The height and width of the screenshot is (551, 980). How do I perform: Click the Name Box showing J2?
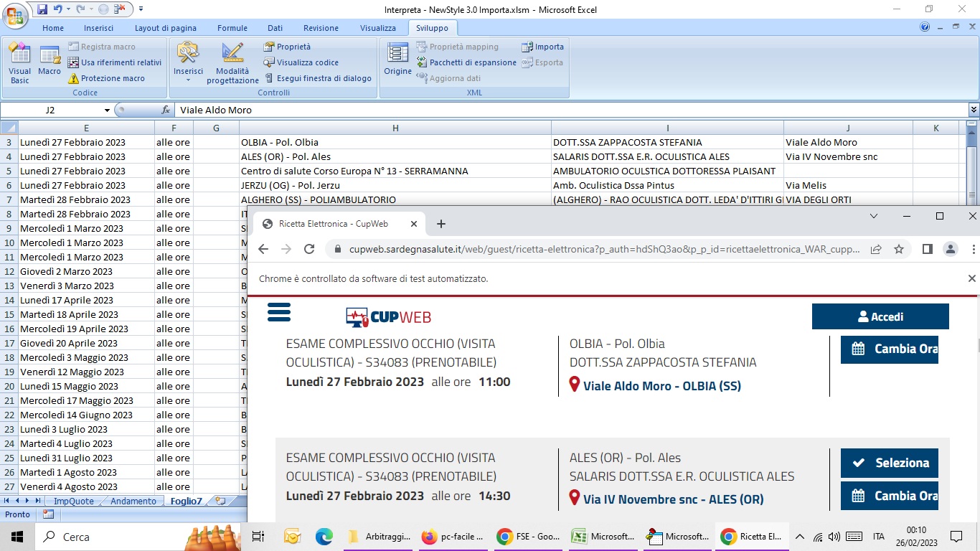(x=50, y=110)
